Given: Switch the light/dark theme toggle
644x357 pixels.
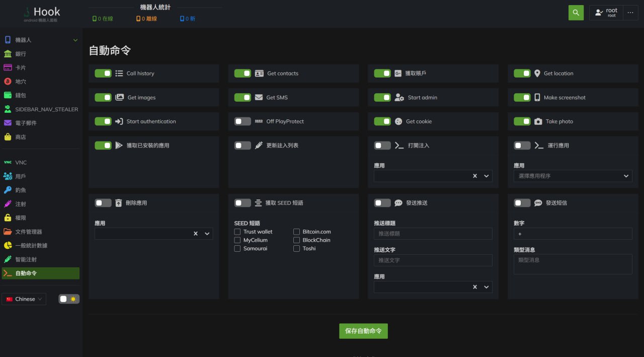Looking at the screenshot, I should point(69,299).
